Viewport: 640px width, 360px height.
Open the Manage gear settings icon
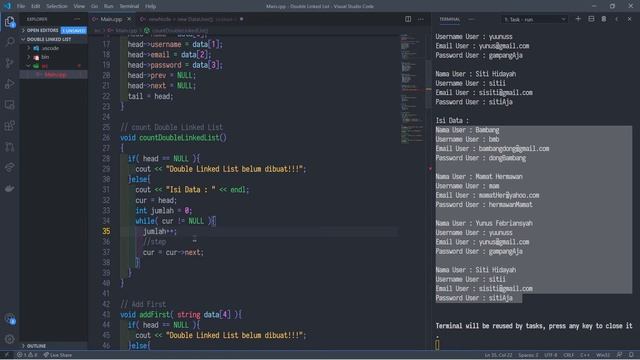[10, 339]
